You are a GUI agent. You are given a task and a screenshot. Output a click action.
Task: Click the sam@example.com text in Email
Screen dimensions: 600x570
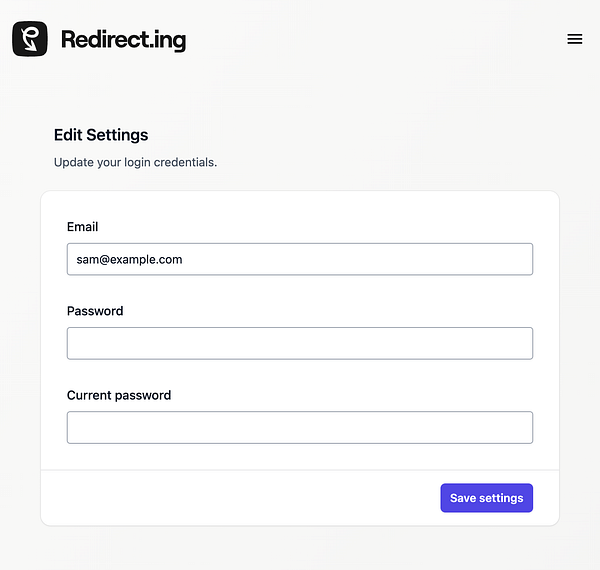[129, 259]
